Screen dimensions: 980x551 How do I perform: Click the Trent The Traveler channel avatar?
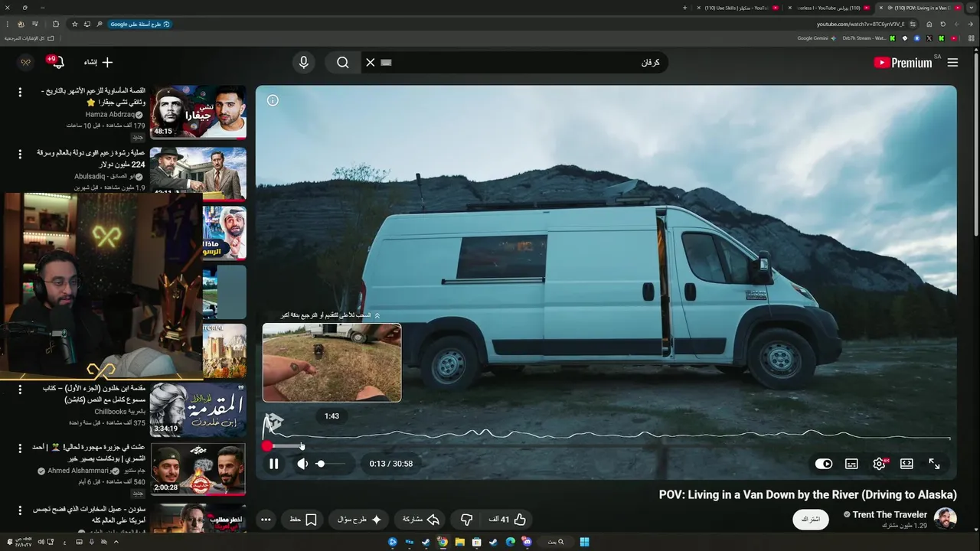[946, 519]
